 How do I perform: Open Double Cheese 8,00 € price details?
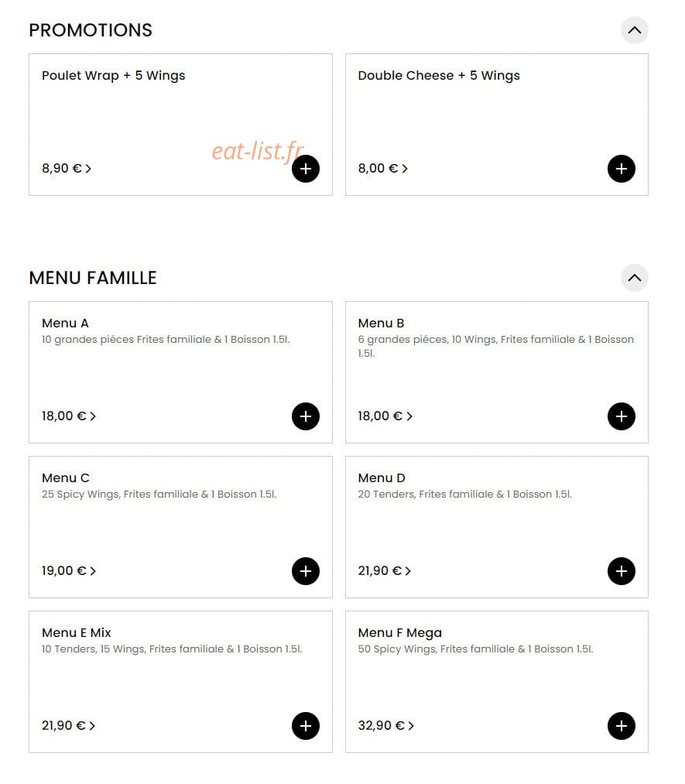383,169
